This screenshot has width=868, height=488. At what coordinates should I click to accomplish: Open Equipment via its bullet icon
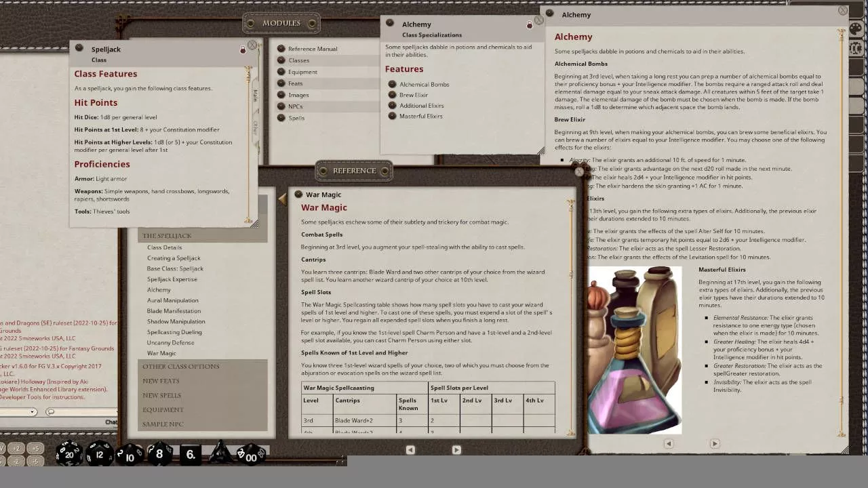pos(281,72)
